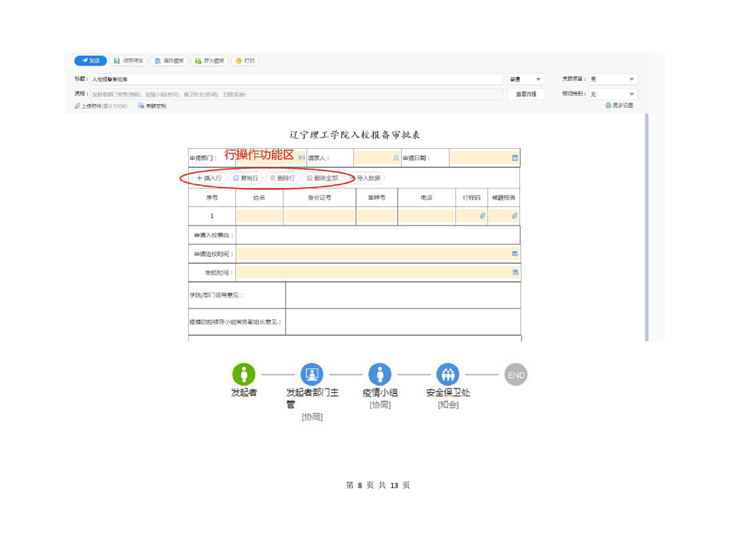The height and width of the screenshot is (534, 756).
Task: Click the vertical scrollbar of the form
Action: pyautogui.click(x=647, y=227)
